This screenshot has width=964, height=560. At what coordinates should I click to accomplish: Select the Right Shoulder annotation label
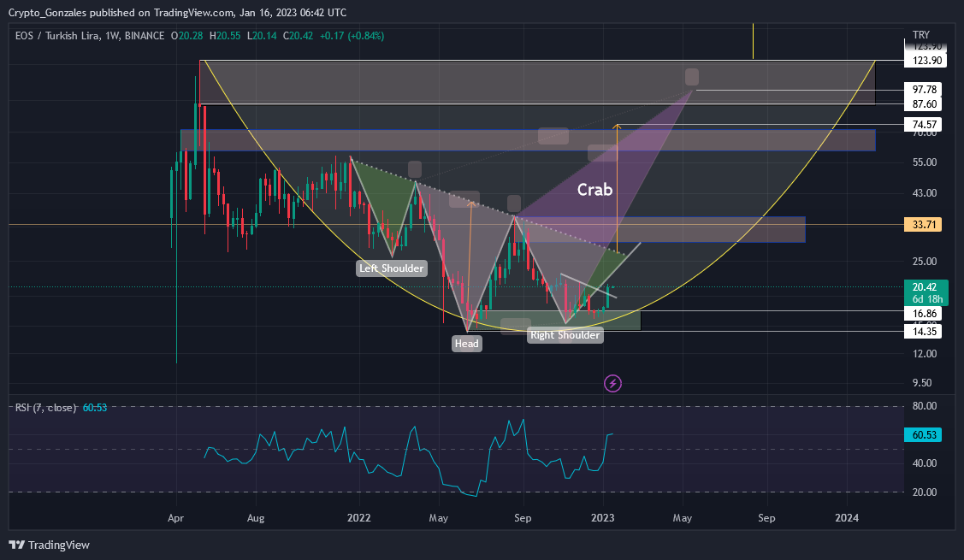point(565,335)
